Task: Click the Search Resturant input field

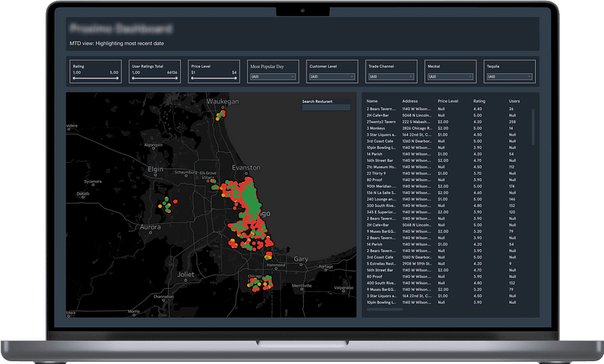Action: tap(326, 108)
